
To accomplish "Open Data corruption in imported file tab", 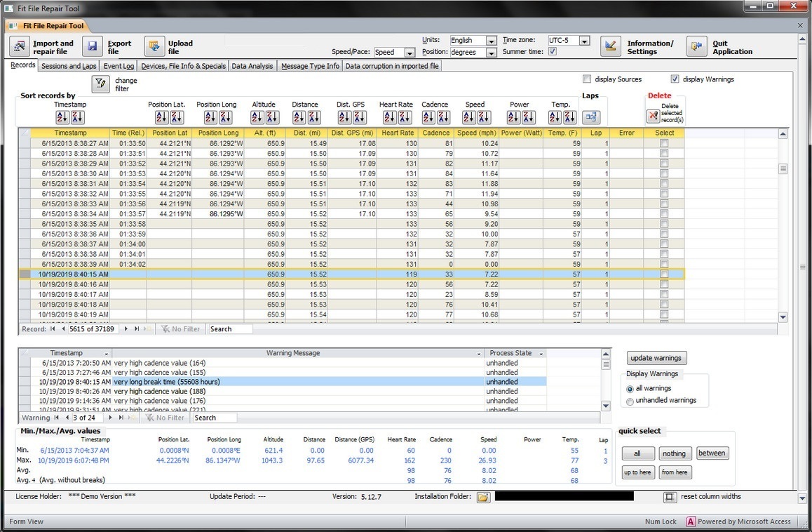I will [392, 66].
